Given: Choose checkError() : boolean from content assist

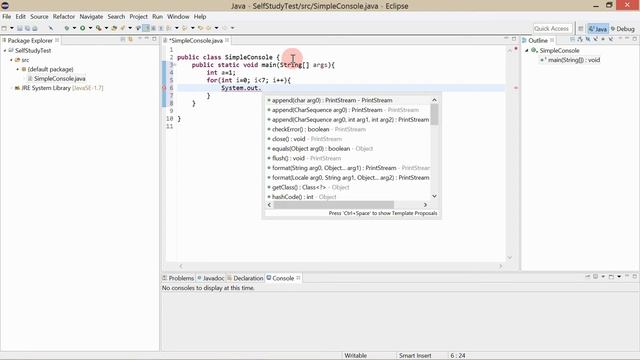Looking at the screenshot, I should pyautogui.click(x=348, y=129).
